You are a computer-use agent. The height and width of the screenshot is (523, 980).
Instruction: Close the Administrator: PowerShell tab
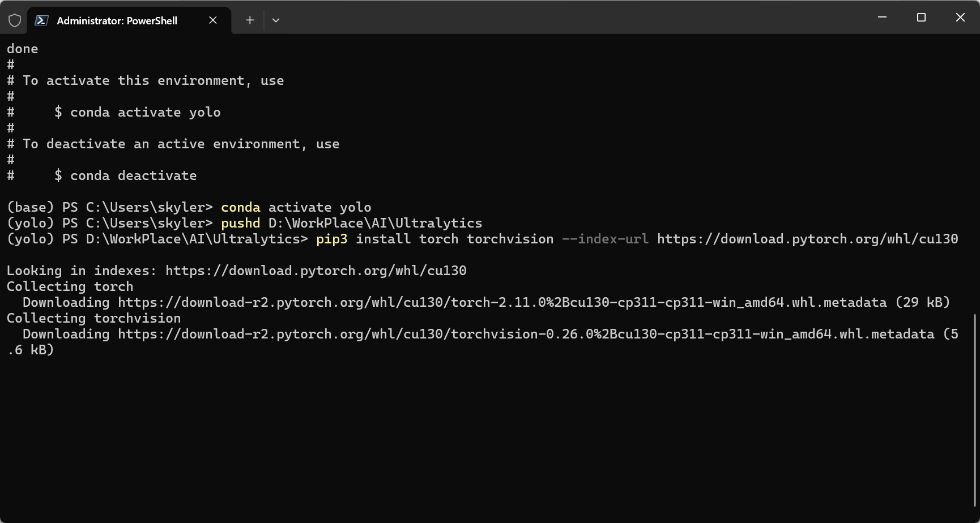click(213, 20)
